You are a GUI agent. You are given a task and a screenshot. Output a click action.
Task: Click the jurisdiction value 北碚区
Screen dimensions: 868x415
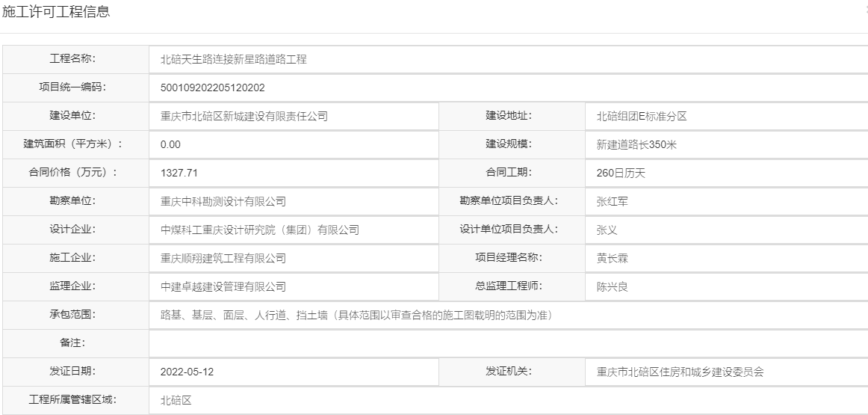(176, 400)
